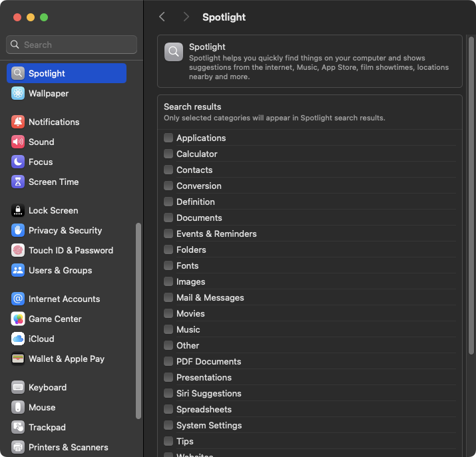The image size is (476, 457).
Task: Enable the System Settings checkbox
Action: pyautogui.click(x=168, y=425)
